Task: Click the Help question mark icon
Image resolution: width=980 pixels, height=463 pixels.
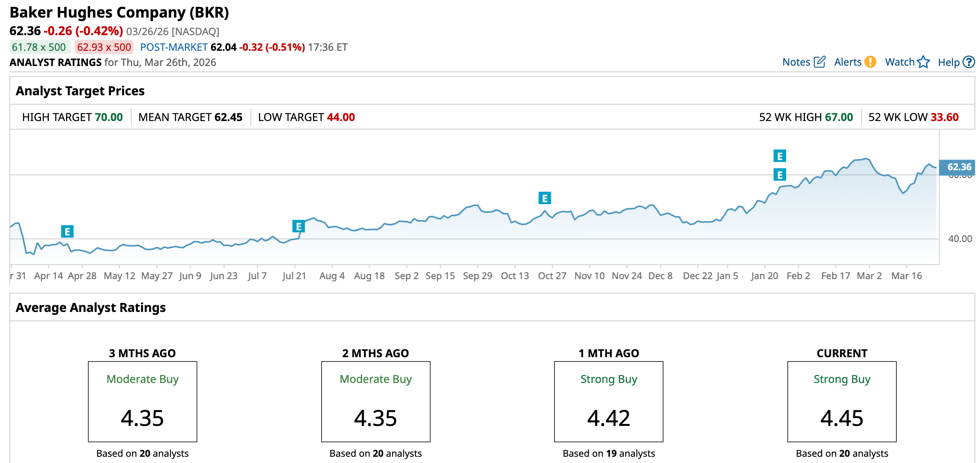Action: coord(969,62)
